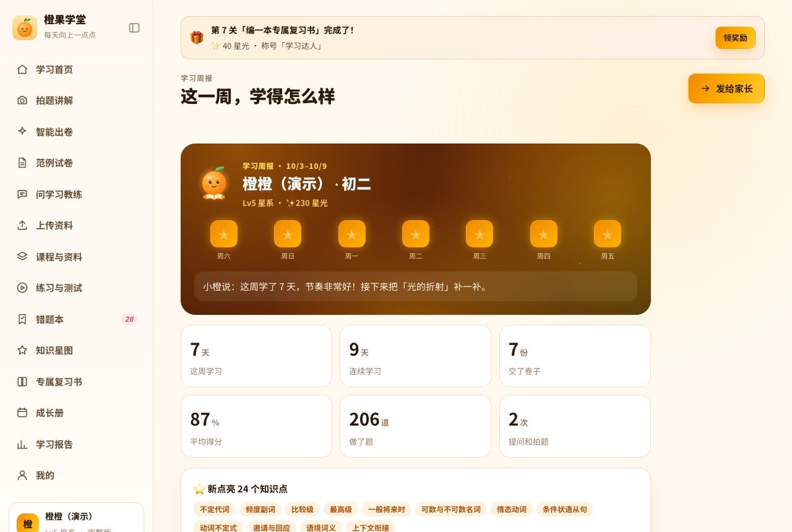Click the 20 badge on 错题本
Image resolution: width=792 pixels, height=532 pixels.
[x=129, y=319]
